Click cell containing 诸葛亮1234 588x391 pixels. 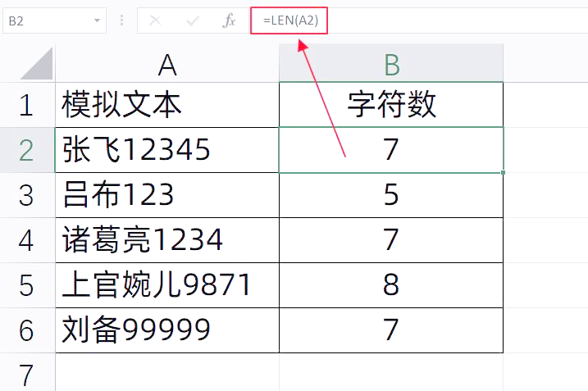coord(167,240)
